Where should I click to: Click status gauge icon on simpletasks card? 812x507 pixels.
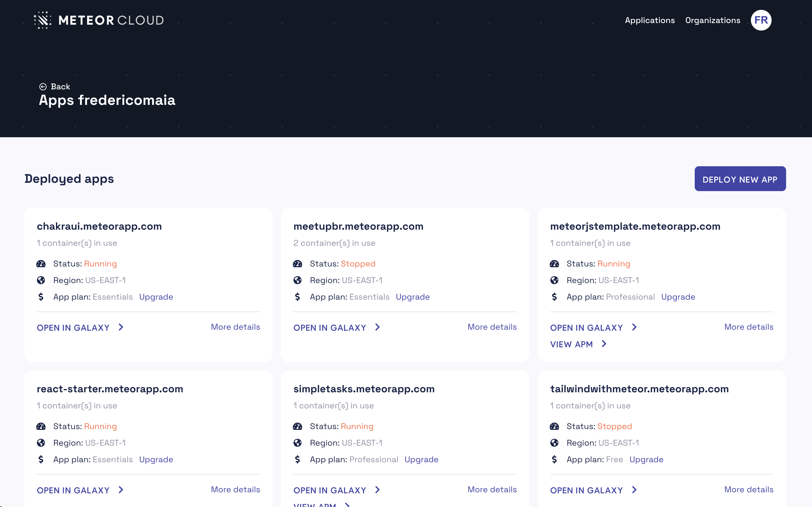click(x=297, y=426)
